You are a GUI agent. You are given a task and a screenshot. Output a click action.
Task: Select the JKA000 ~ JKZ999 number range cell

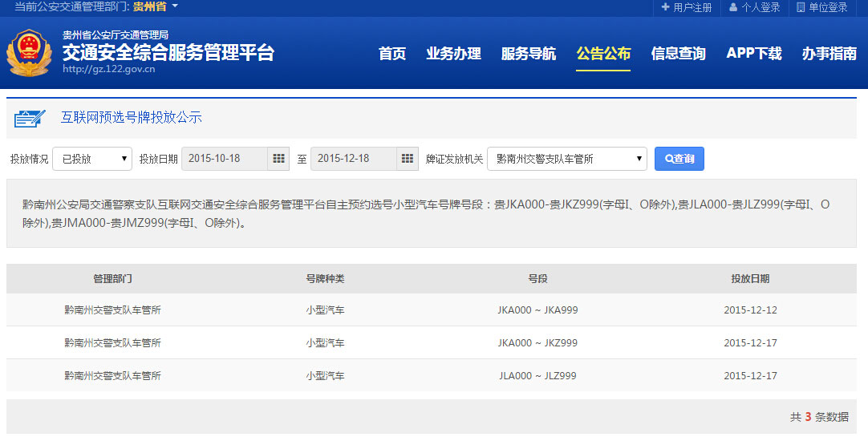click(537, 342)
